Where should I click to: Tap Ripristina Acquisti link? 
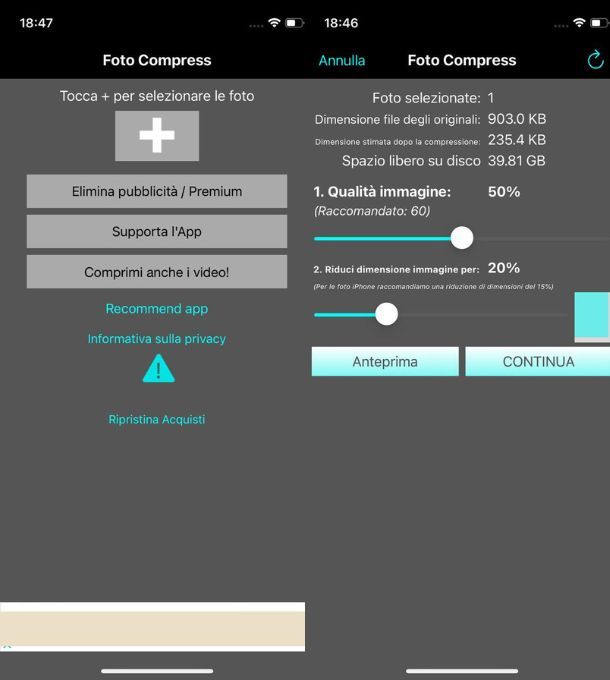(157, 419)
